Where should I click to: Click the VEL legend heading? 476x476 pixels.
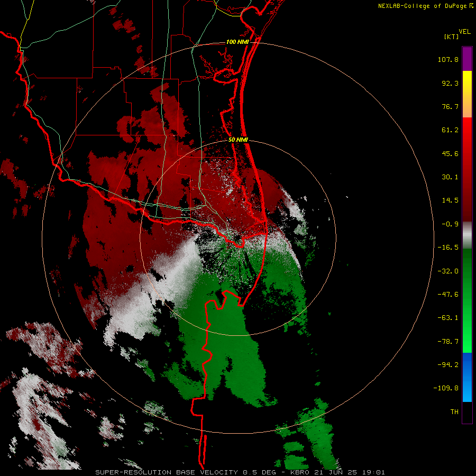pos(464,32)
